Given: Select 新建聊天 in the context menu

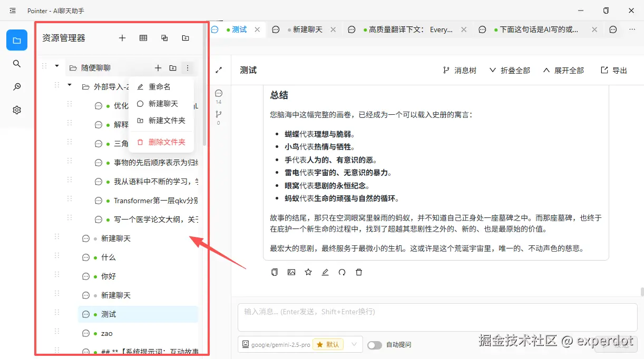Looking at the screenshot, I should pos(161,104).
